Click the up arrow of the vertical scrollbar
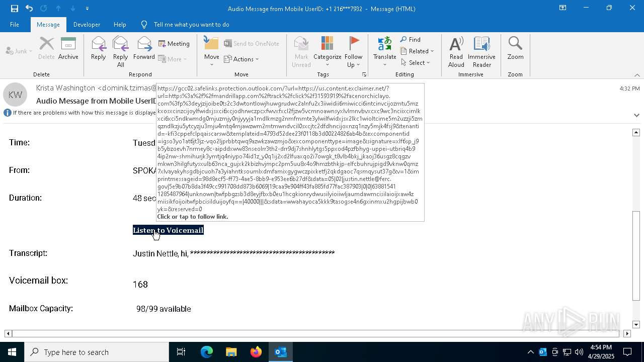This screenshot has width=644, height=362. [x=636, y=132]
